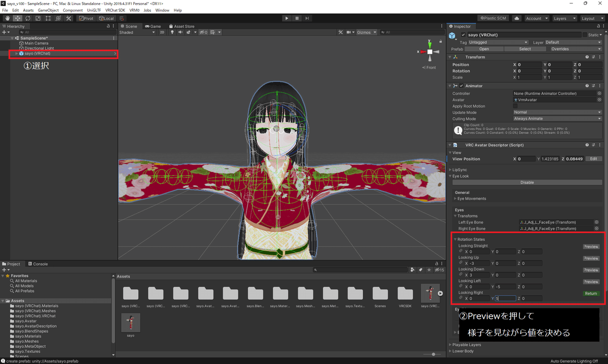
Task: Open Update Mode Normal dropdown
Action: point(558,112)
